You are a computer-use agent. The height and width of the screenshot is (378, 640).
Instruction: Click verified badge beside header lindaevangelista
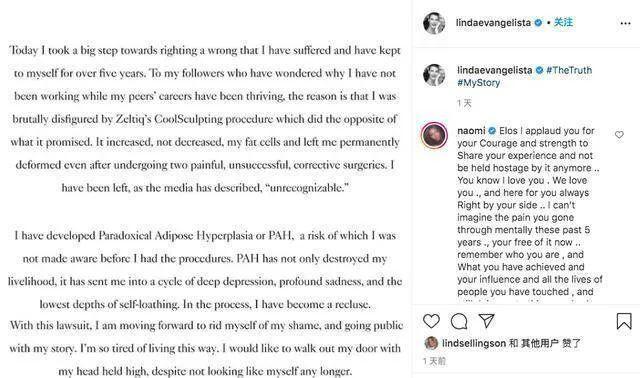point(538,23)
